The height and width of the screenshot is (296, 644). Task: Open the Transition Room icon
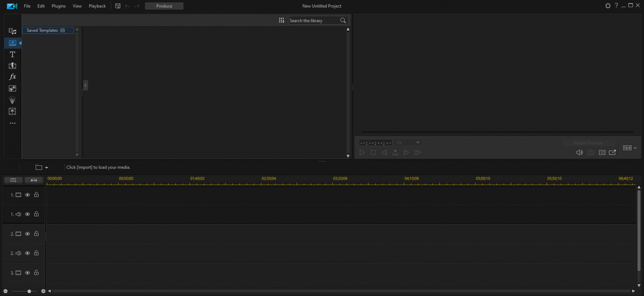click(13, 66)
